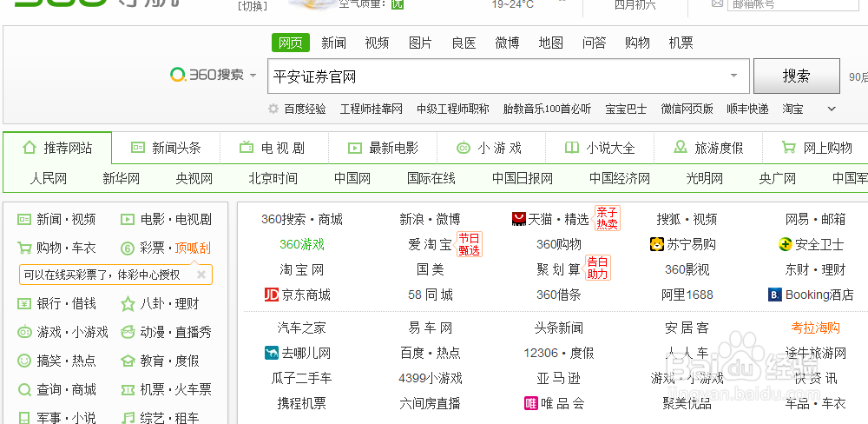Click the gear icon beside 百度经验
This screenshot has width=868, height=424.
273,109
